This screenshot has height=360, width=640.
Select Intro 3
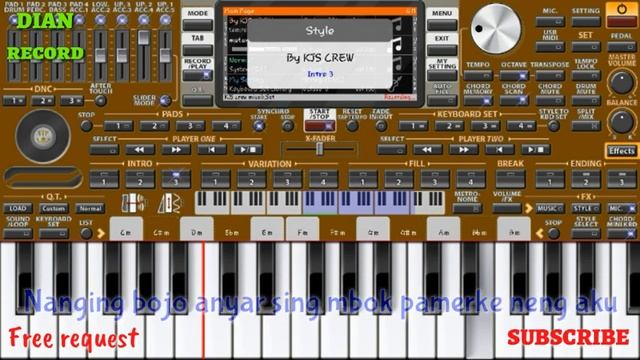[176, 179]
